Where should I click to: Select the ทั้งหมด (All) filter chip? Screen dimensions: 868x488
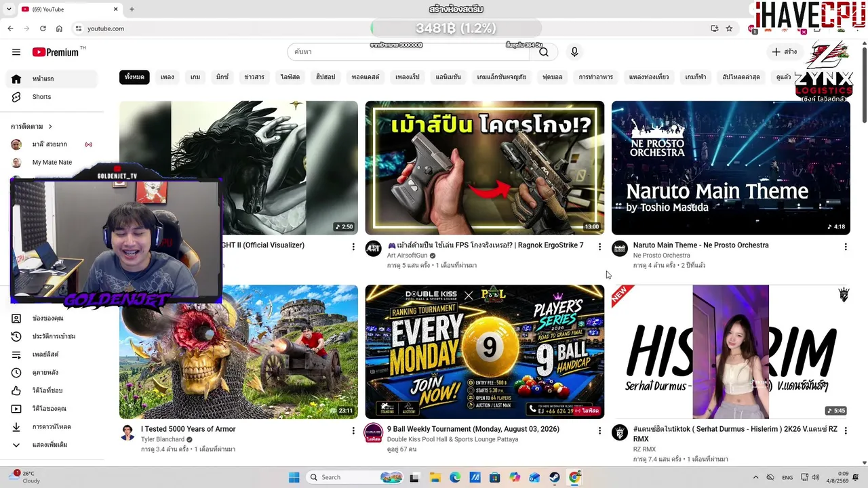(134, 77)
